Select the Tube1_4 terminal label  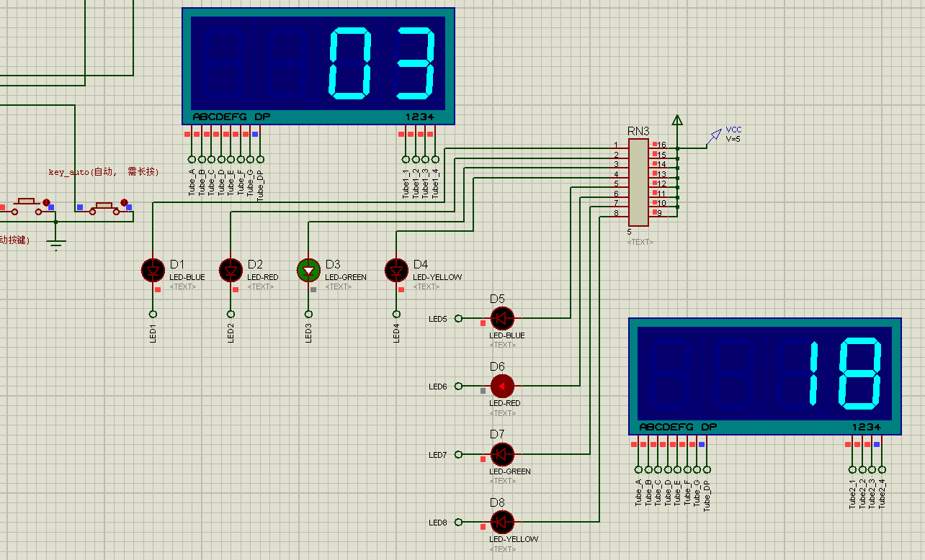tap(435, 183)
